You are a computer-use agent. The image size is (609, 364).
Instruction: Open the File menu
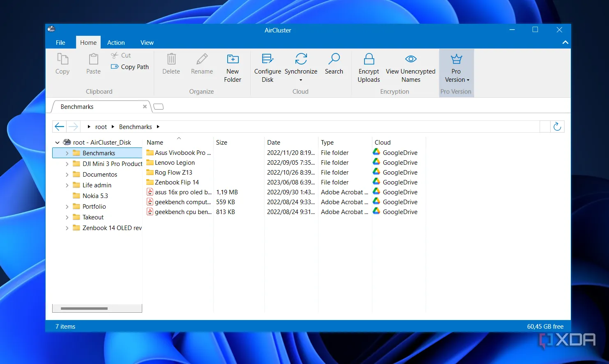pyautogui.click(x=60, y=43)
